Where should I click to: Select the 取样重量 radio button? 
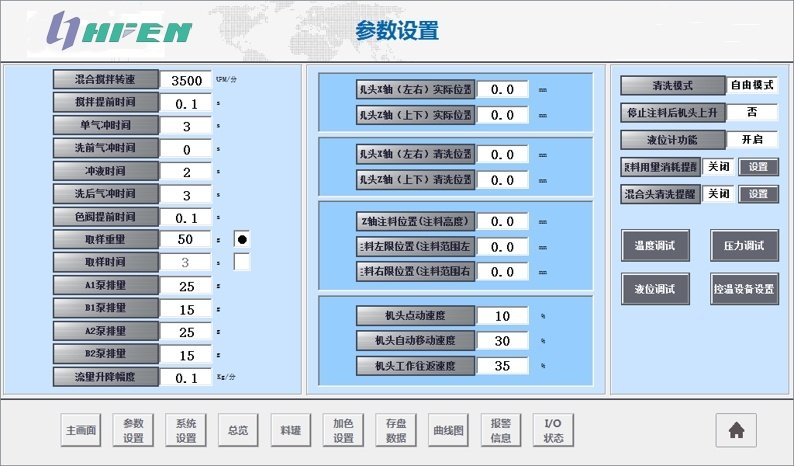(x=242, y=239)
